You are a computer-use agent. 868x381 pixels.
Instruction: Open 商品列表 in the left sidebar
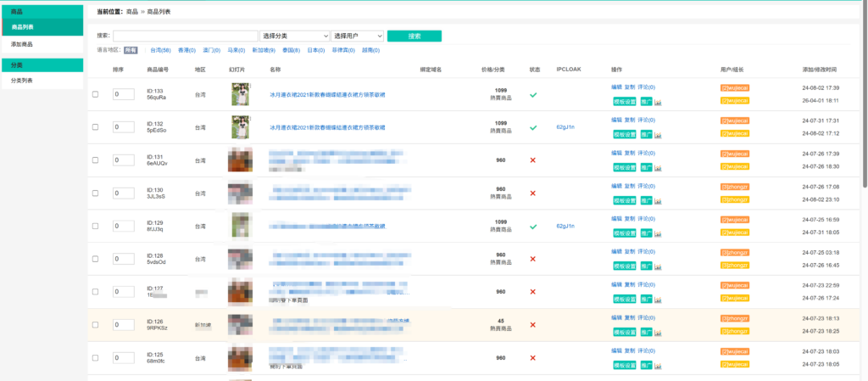tap(42, 27)
